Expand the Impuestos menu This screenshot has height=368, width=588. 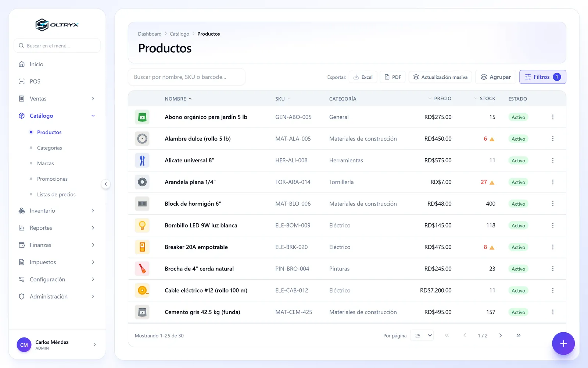pyautogui.click(x=57, y=262)
